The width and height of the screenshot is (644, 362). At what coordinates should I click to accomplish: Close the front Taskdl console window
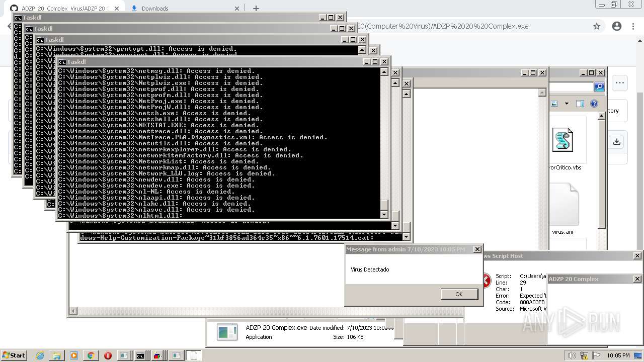click(x=384, y=62)
